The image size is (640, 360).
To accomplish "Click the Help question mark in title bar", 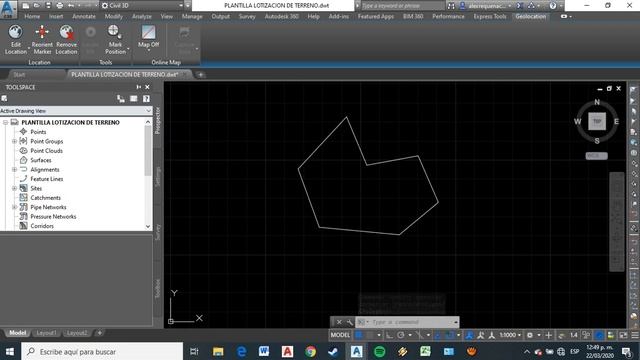I will 553,6.
